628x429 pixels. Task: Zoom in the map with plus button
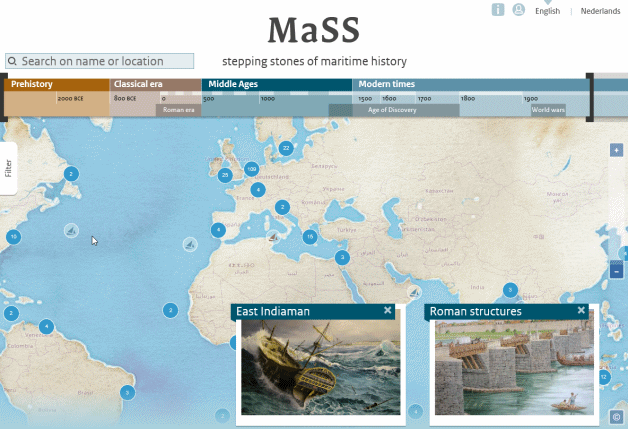click(x=616, y=150)
